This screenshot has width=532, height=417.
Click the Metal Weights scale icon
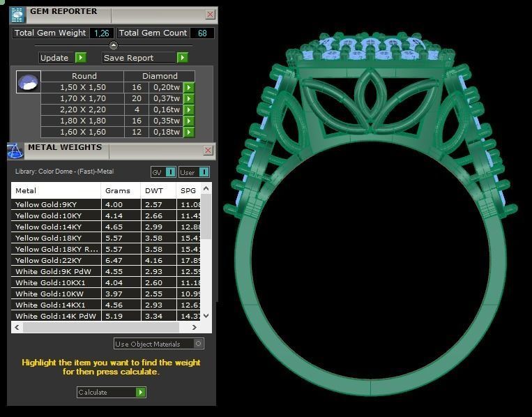15,151
